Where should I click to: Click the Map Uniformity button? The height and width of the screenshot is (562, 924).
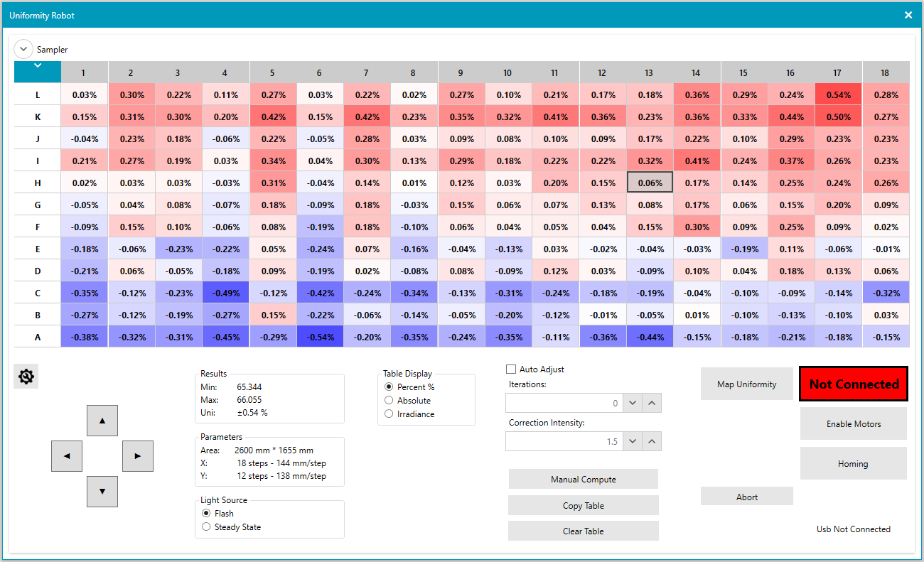tap(747, 384)
